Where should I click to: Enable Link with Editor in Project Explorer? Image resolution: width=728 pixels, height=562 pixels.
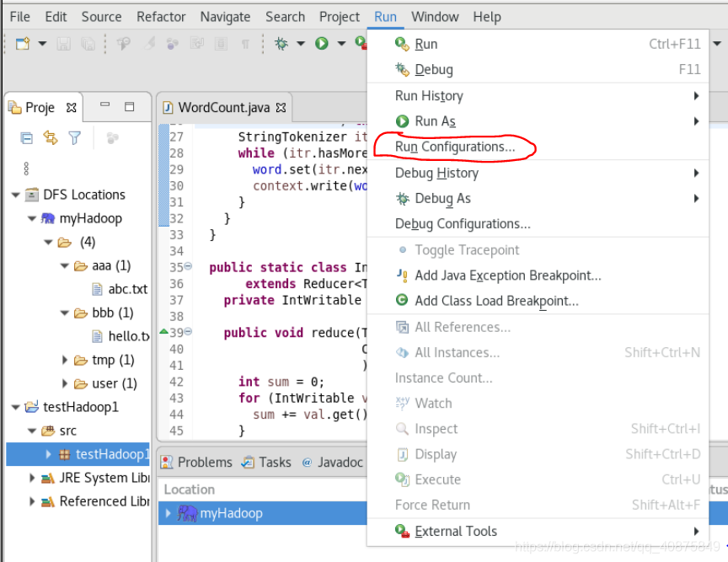click(x=51, y=139)
